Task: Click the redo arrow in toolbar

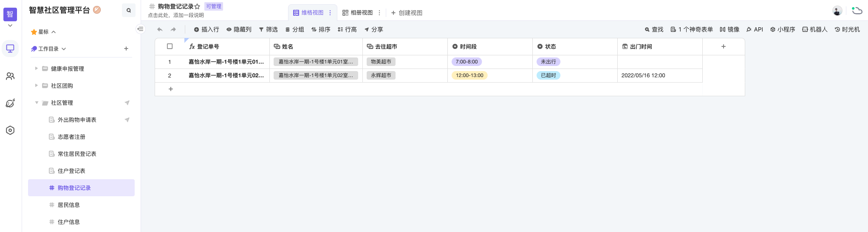Action: [173, 29]
